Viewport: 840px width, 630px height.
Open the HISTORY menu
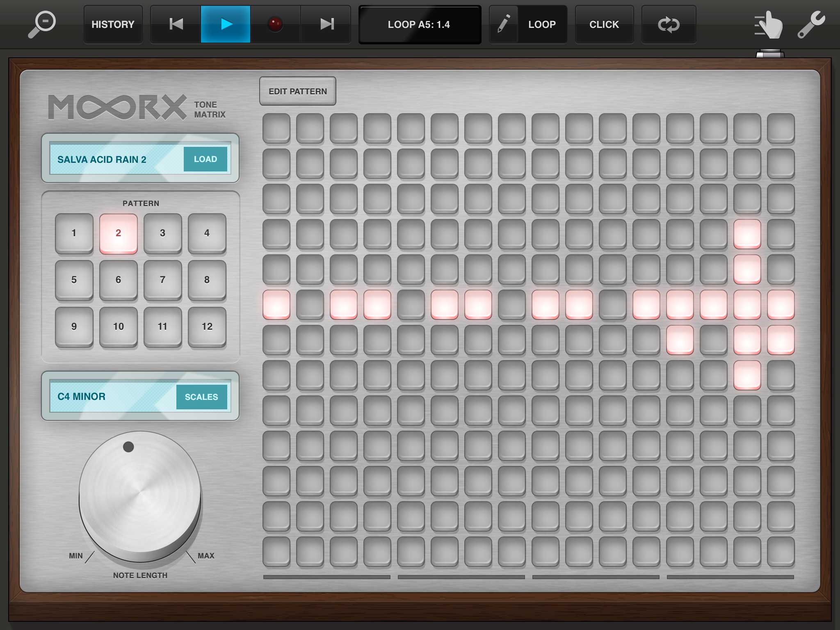[x=113, y=24]
